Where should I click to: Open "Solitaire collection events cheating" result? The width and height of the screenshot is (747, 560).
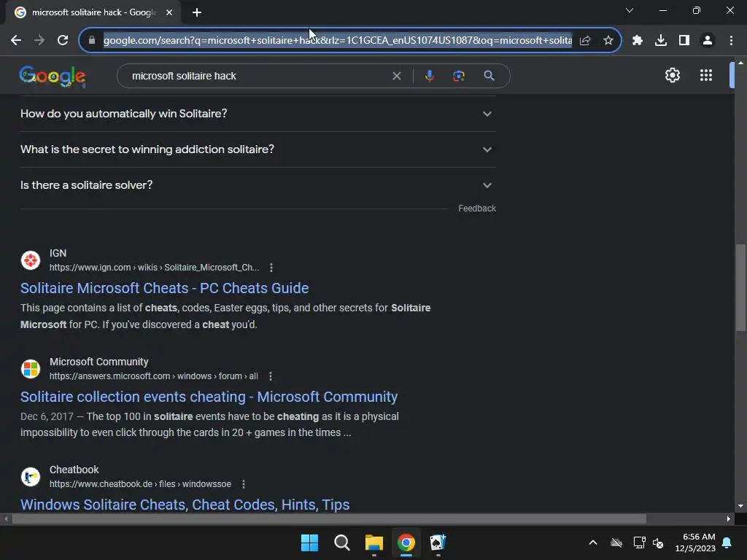(209, 397)
